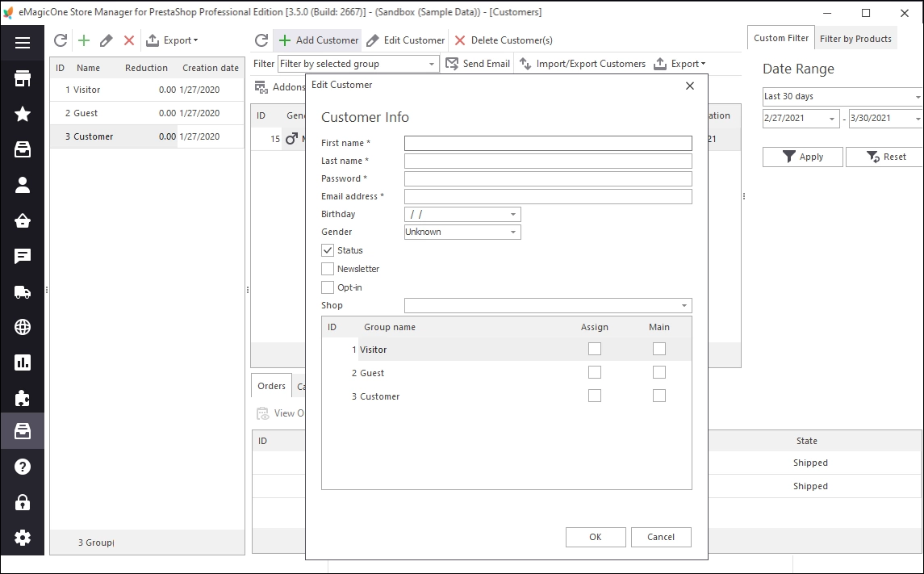The height and width of the screenshot is (574, 924).
Task: Click the favorites star sidebar icon
Action: (23, 114)
